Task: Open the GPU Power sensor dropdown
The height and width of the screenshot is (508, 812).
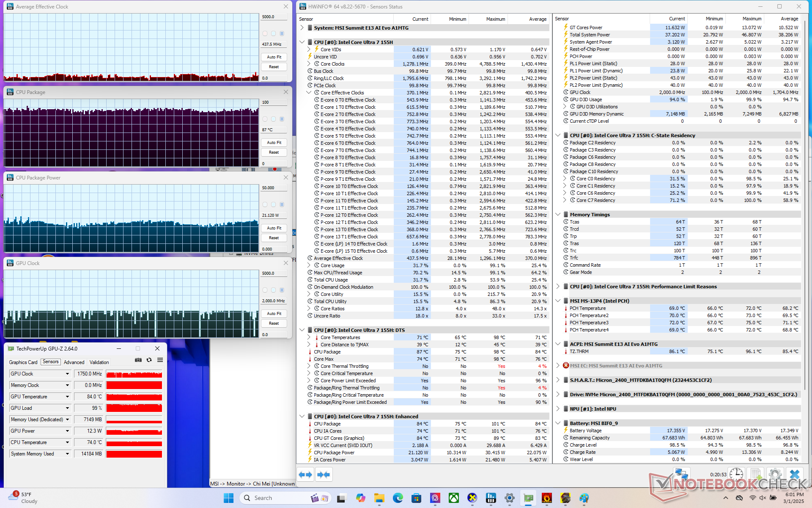Action: coord(67,431)
